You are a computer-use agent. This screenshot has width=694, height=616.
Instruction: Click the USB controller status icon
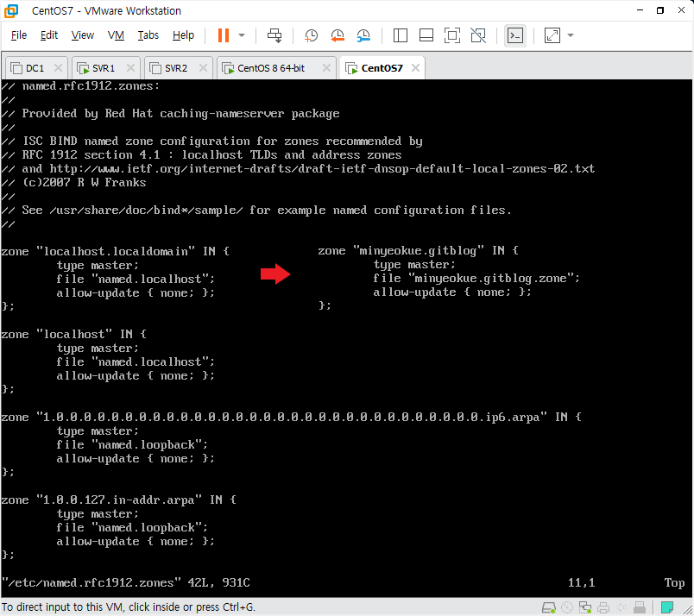(639, 607)
